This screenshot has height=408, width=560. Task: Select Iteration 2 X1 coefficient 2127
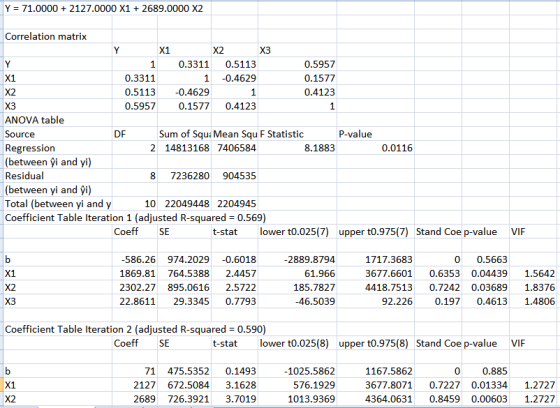(x=135, y=385)
